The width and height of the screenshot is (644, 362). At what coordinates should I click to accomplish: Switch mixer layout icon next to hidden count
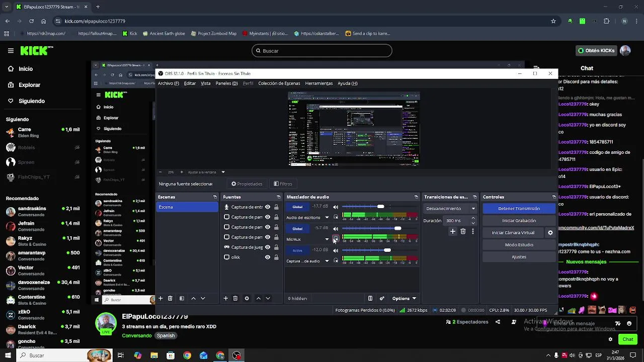click(370, 298)
